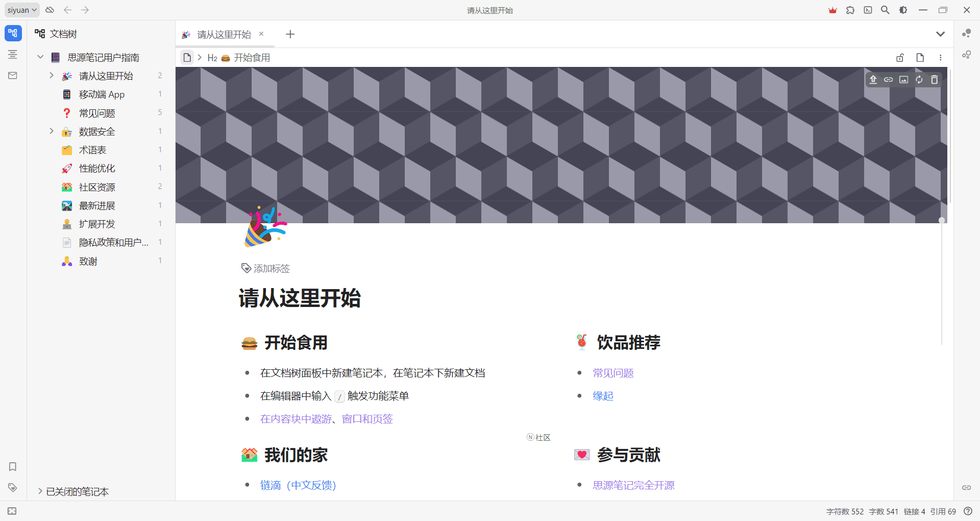The width and height of the screenshot is (980, 521).
Task: Toggle dock visibility in status bar
Action: coord(12,511)
